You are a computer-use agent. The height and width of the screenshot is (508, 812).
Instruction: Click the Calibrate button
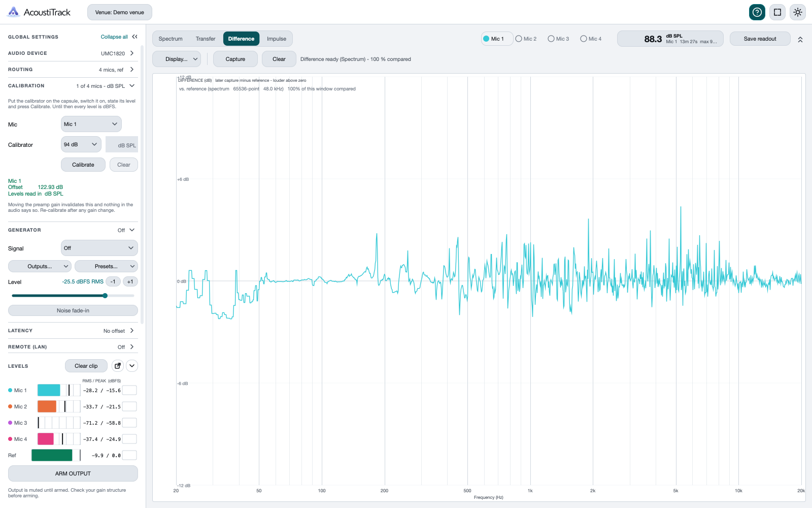[x=83, y=165]
